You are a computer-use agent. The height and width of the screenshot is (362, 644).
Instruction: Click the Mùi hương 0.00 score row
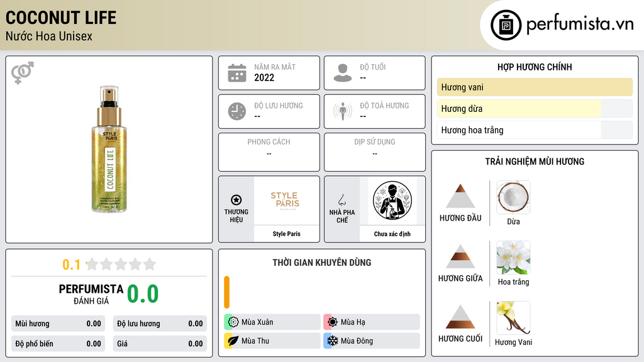58,324
